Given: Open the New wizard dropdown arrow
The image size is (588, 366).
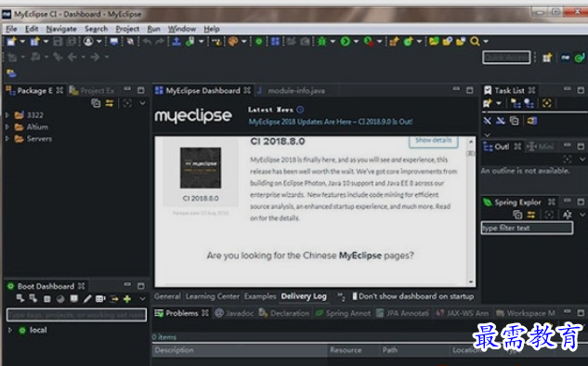Looking at the screenshot, I should (x=22, y=41).
